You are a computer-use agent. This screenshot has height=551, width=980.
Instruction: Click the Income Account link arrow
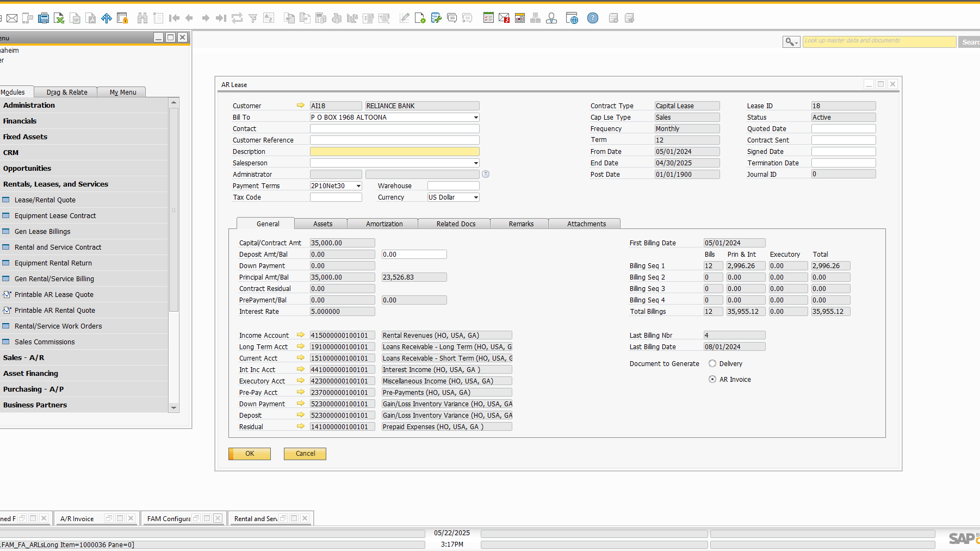[x=300, y=335]
